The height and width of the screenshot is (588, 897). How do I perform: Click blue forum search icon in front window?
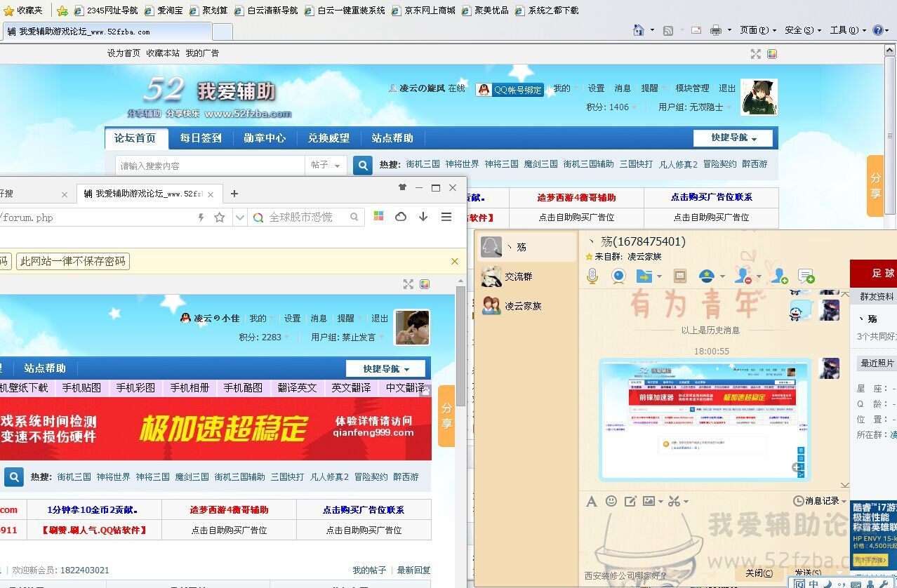click(14, 477)
